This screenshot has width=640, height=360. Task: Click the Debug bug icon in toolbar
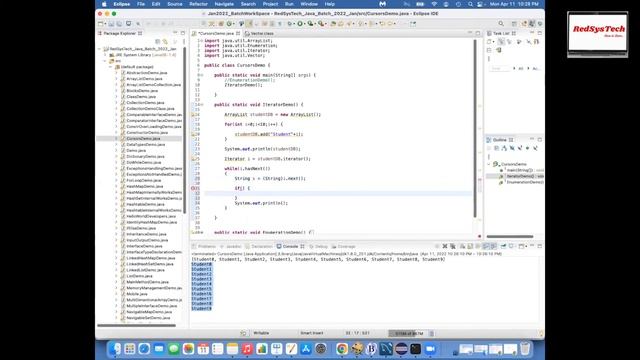coord(289,24)
